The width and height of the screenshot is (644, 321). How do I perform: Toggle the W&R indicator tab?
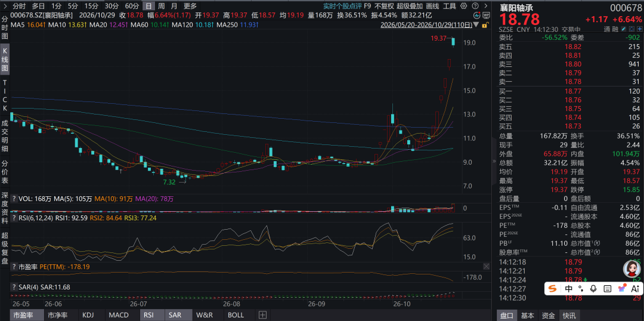tap(204, 315)
